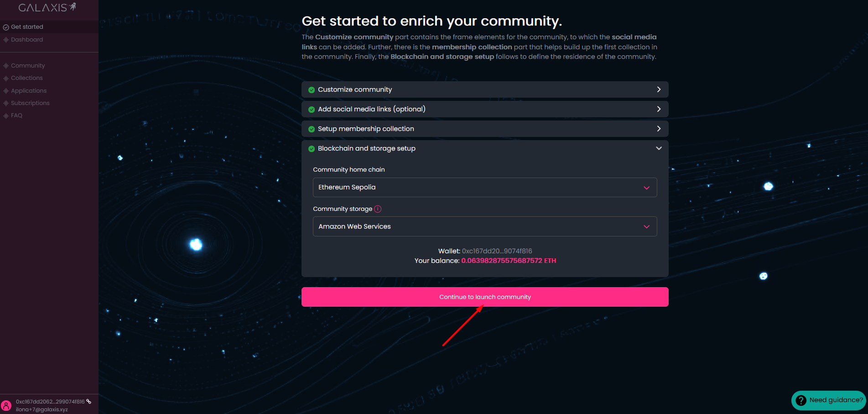The width and height of the screenshot is (868, 414).
Task: Open the Community home chain dropdown
Action: point(484,188)
